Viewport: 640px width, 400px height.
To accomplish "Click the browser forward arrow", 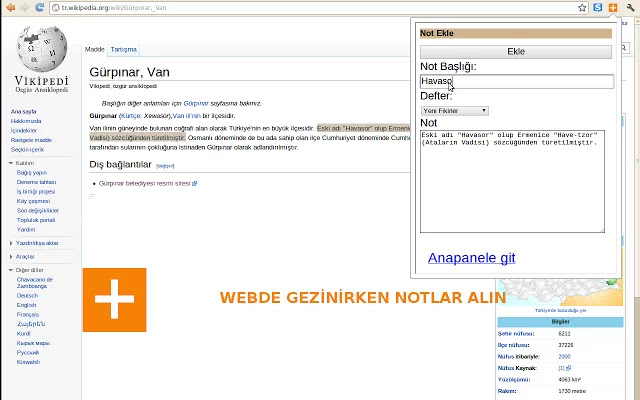I will point(24,7).
